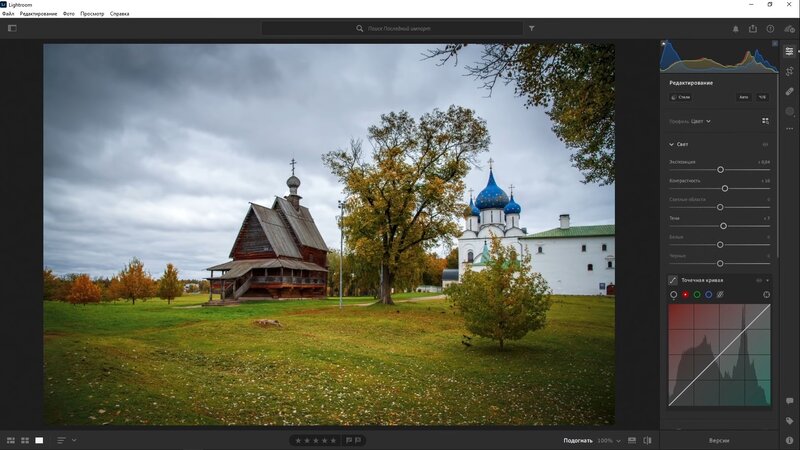Open the keywords tag icon
Image resolution: width=800 pixels, height=450 pixels.
click(790, 421)
